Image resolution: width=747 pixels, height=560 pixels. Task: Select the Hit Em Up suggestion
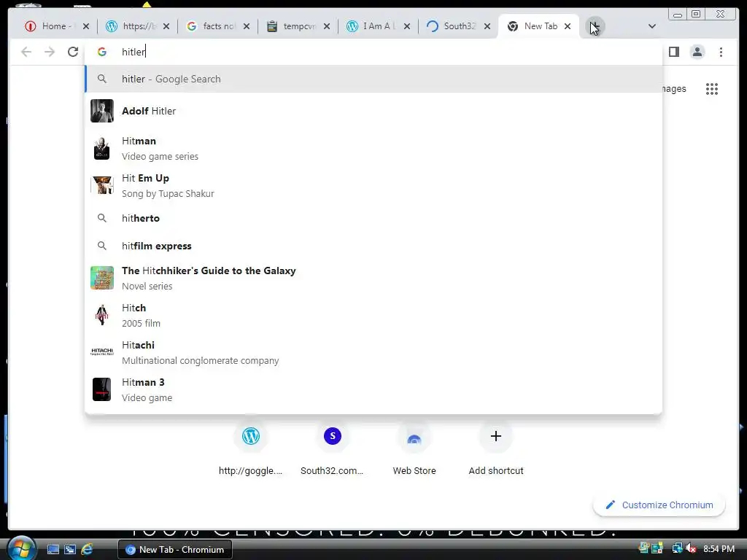pos(373,186)
